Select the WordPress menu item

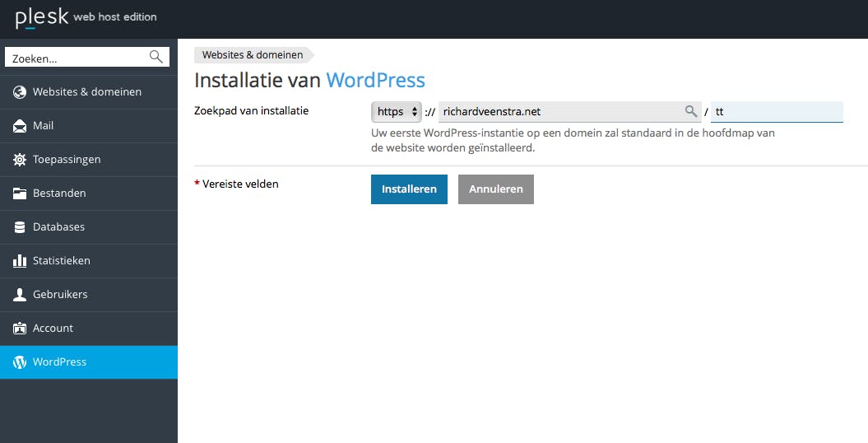coord(59,362)
